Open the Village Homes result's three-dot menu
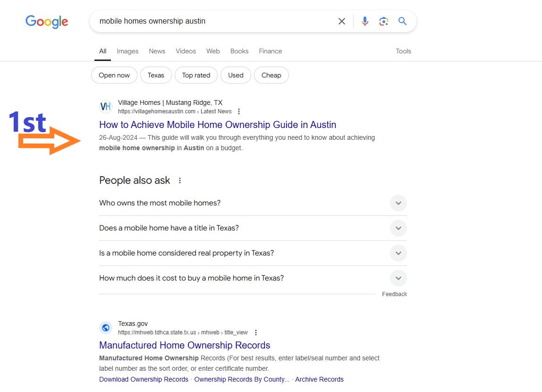This screenshot has height=392, width=542. [x=239, y=111]
